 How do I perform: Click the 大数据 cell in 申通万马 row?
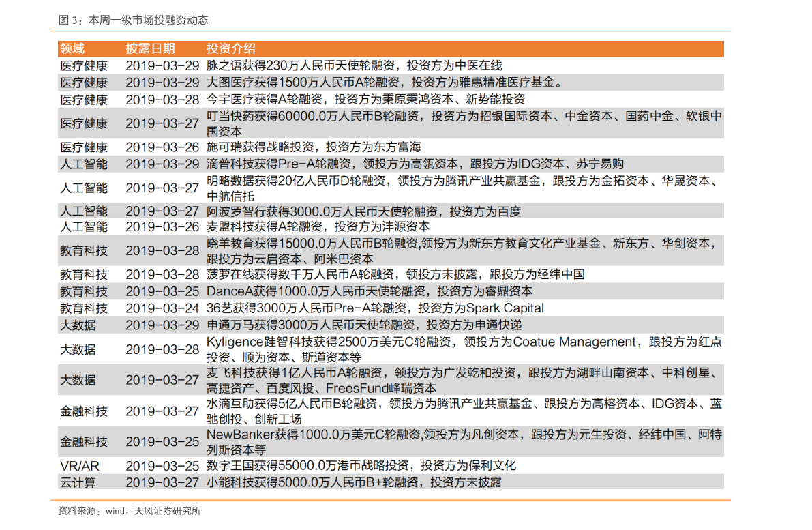(78, 325)
